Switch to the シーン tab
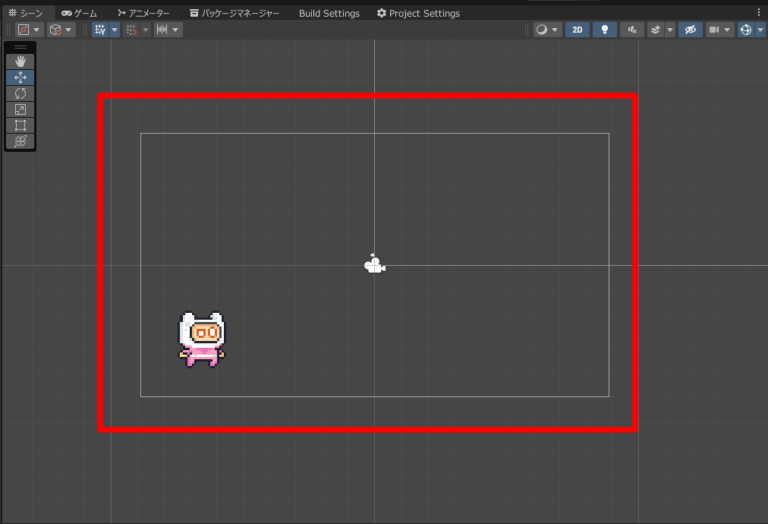The image size is (768, 524). click(x=26, y=13)
